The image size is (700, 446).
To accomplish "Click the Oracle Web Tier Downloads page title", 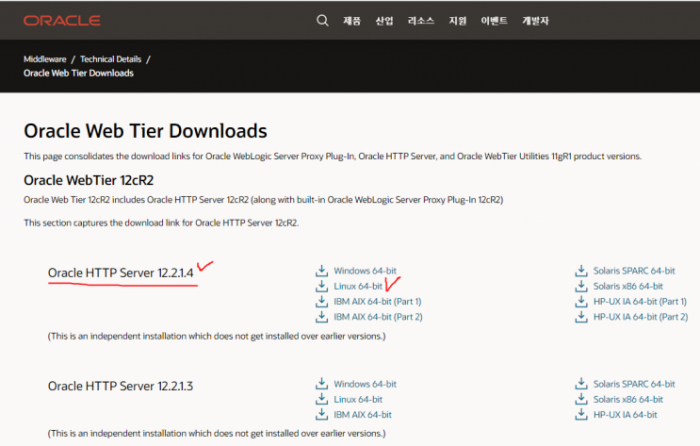I will coord(145,131).
